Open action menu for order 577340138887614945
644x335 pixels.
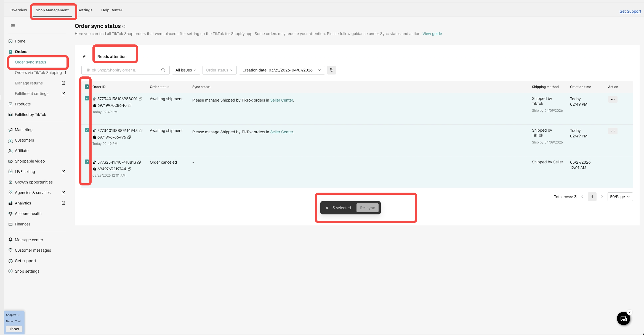pyautogui.click(x=613, y=131)
